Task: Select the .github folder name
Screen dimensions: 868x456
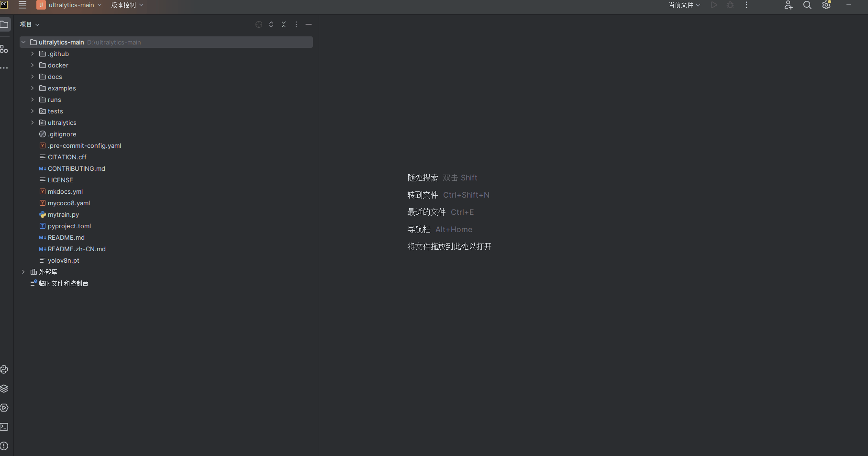Action: click(58, 54)
